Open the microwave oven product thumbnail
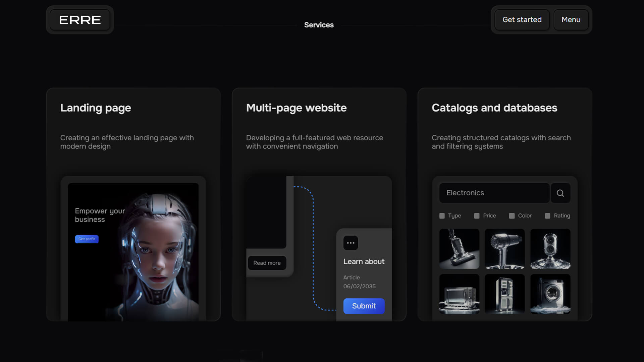The height and width of the screenshot is (362, 644). point(459,294)
